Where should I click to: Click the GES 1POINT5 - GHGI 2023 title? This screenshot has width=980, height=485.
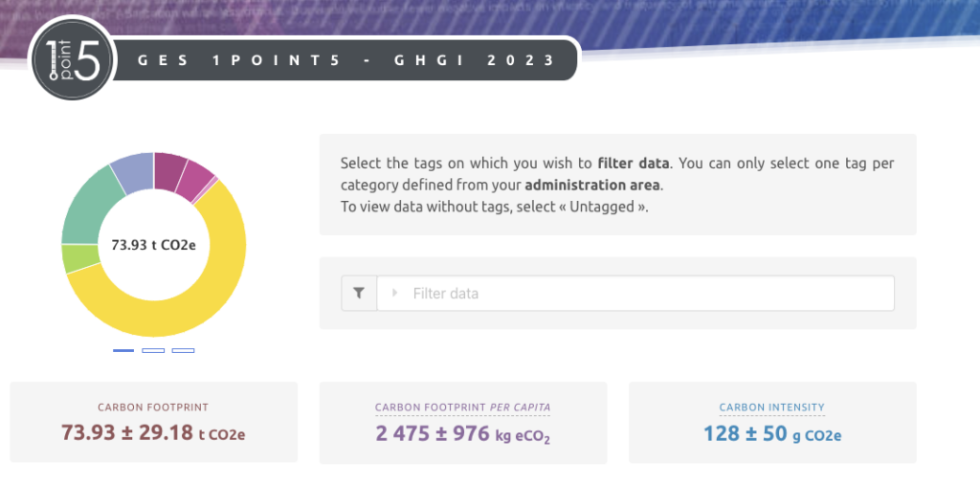tap(346, 60)
